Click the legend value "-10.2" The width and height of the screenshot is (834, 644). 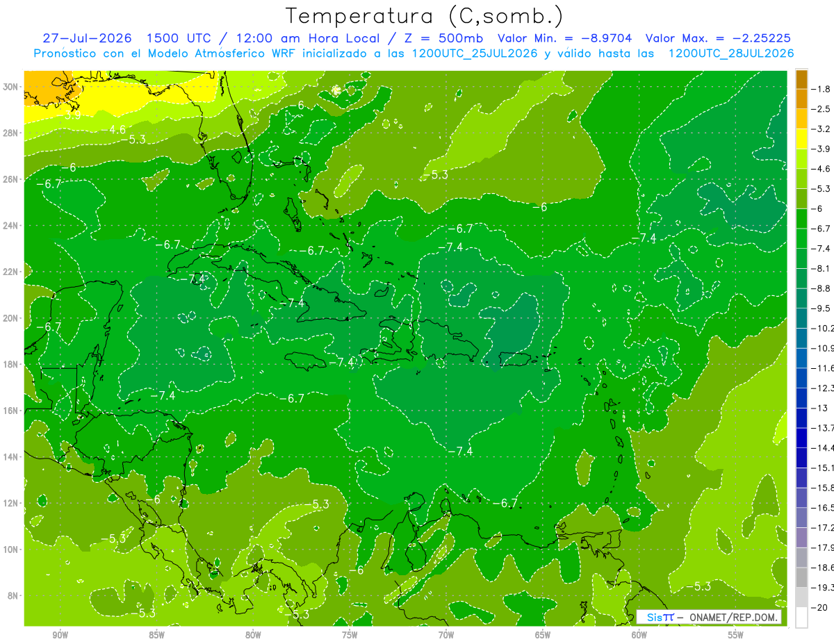point(822,328)
